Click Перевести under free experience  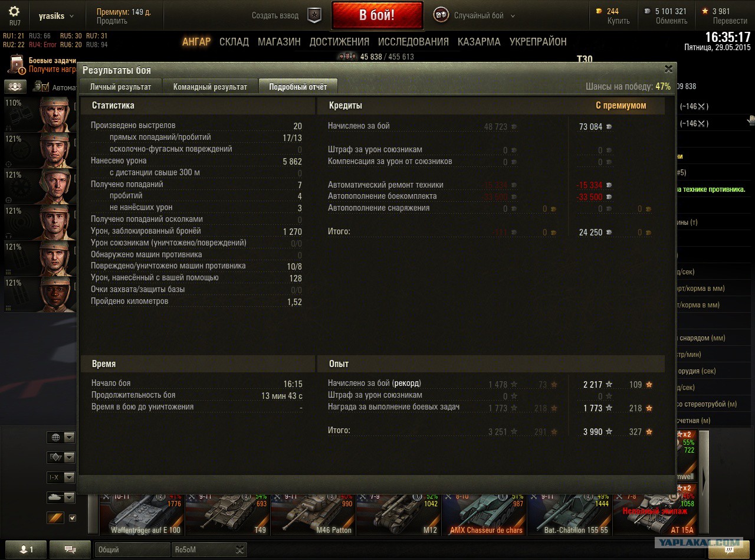click(x=730, y=21)
